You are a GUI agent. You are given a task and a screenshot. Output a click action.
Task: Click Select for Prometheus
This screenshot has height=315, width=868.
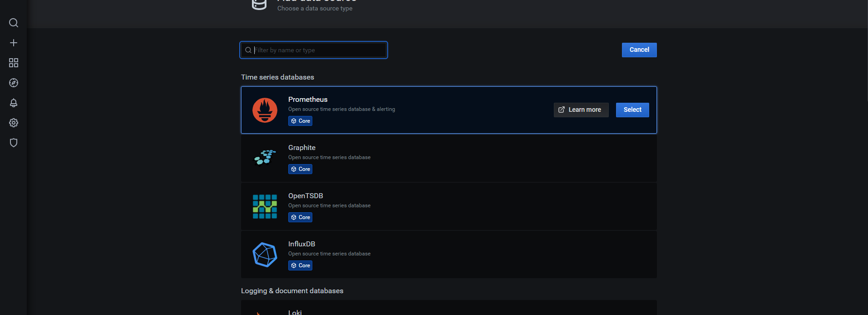tap(632, 110)
